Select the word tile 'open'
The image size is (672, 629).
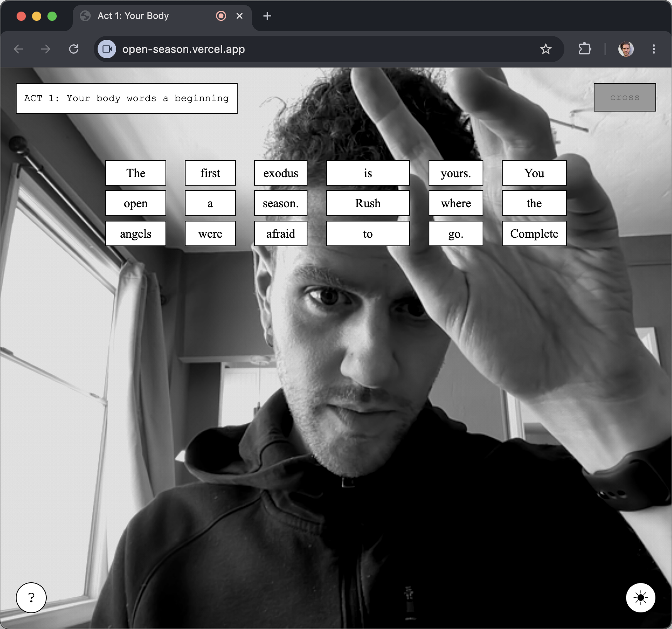point(136,203)
